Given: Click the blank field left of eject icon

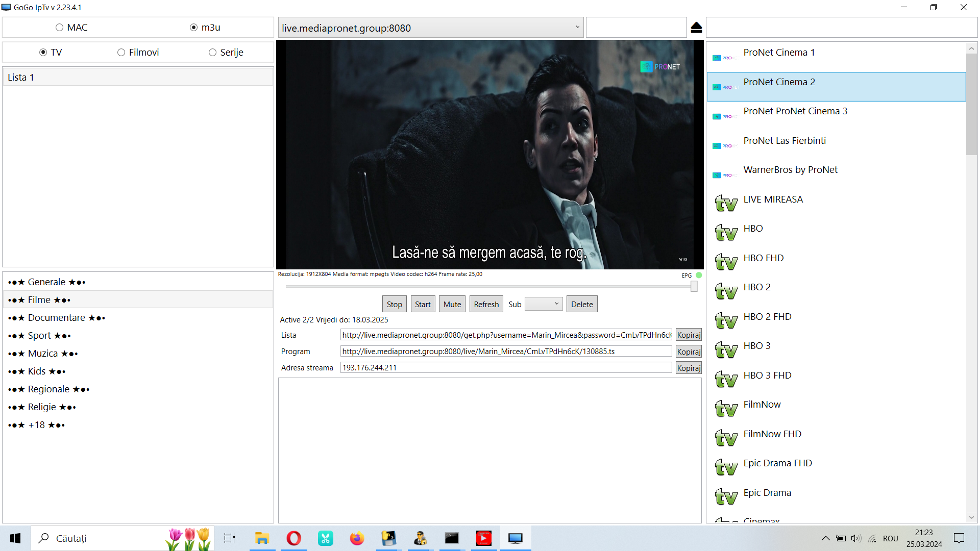Looking at the screenshot, I should pyautogui.click(x=636, y=28).
